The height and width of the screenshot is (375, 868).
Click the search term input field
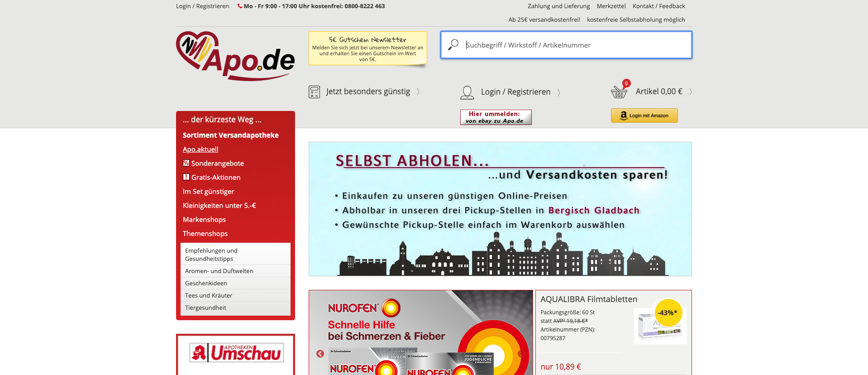pyautogui.click(x=575, y=45)
